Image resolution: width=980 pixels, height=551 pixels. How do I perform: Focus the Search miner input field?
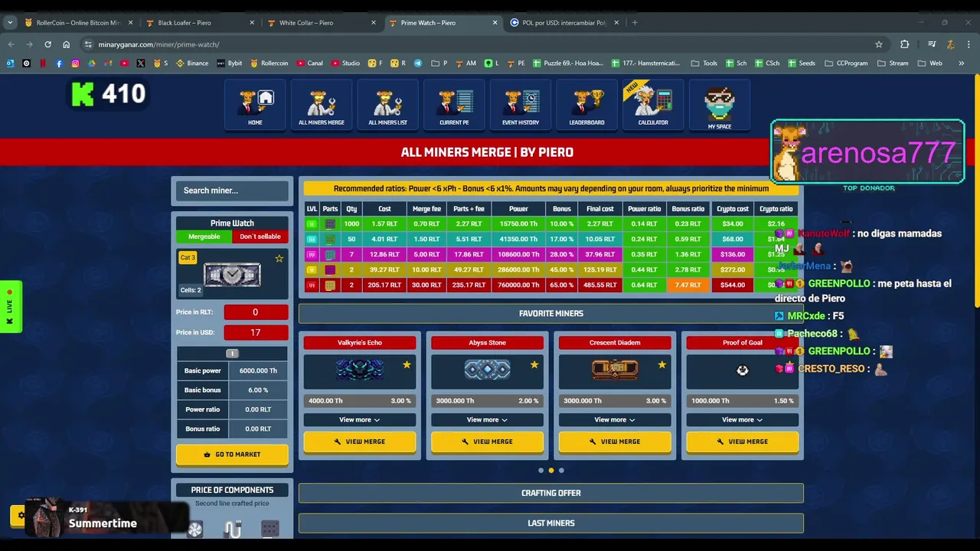click(232, 191)
